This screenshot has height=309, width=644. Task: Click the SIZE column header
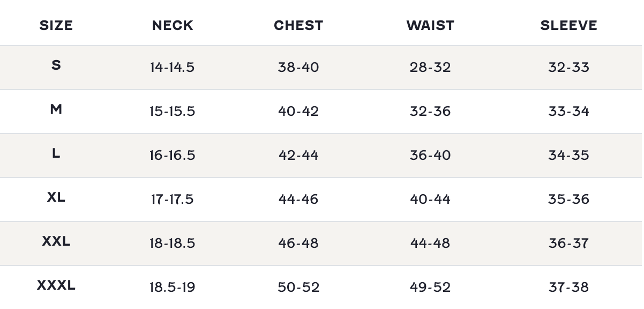coord(56,26)
